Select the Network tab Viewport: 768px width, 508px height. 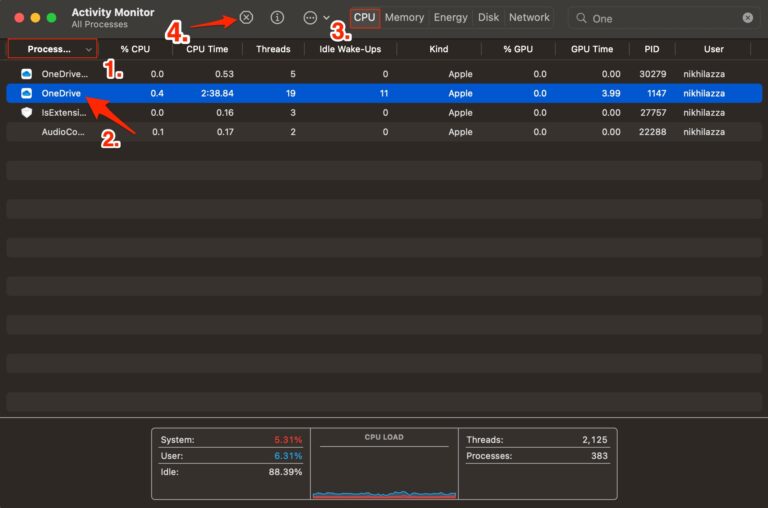(529, 17)
